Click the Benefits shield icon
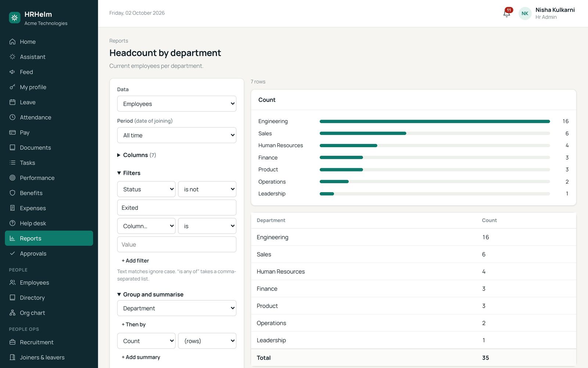This screenshot has width=588, height=368. (x=12, y=193)
